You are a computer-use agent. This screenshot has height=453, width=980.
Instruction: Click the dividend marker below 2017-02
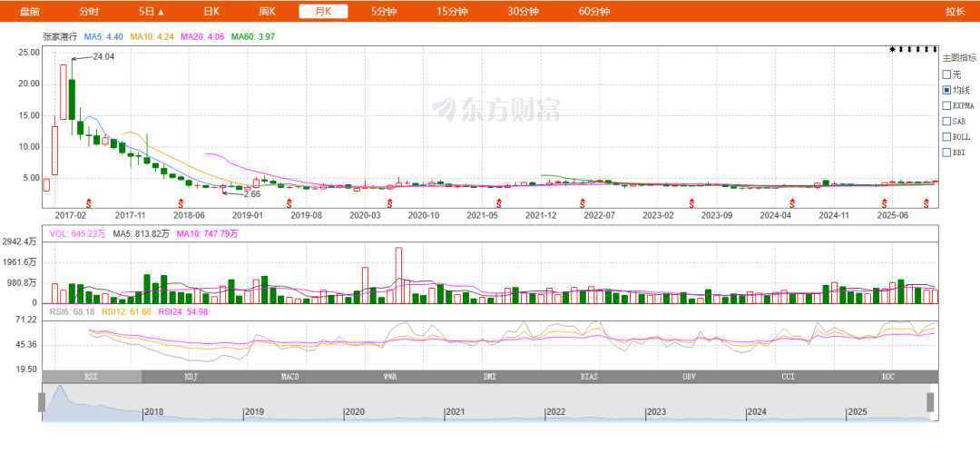tap(88, 202)
